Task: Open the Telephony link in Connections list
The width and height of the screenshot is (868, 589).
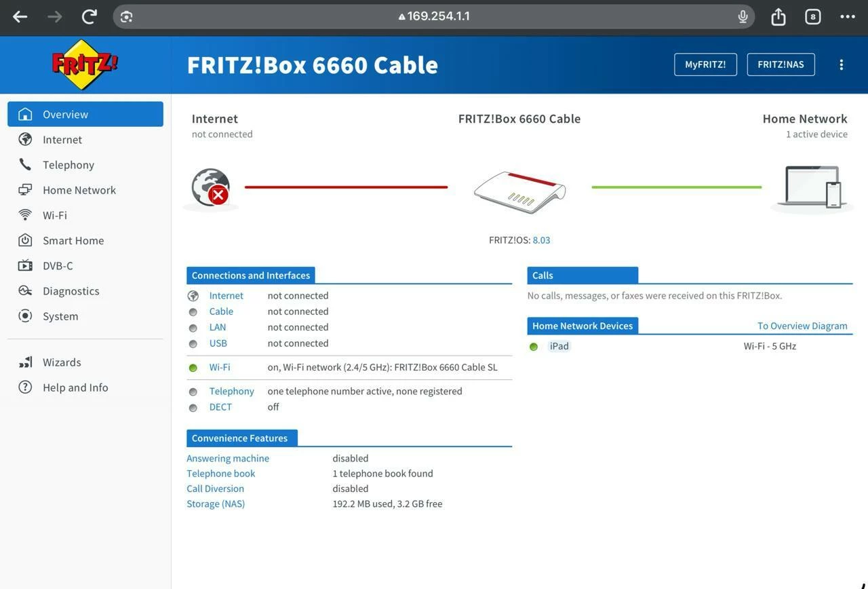Action: pyautogui.click(x=232, y=391)
